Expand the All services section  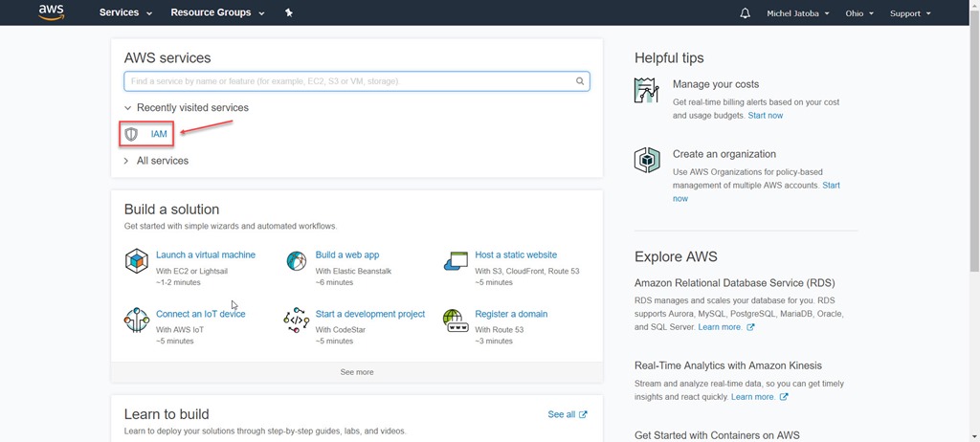(156, 161)
